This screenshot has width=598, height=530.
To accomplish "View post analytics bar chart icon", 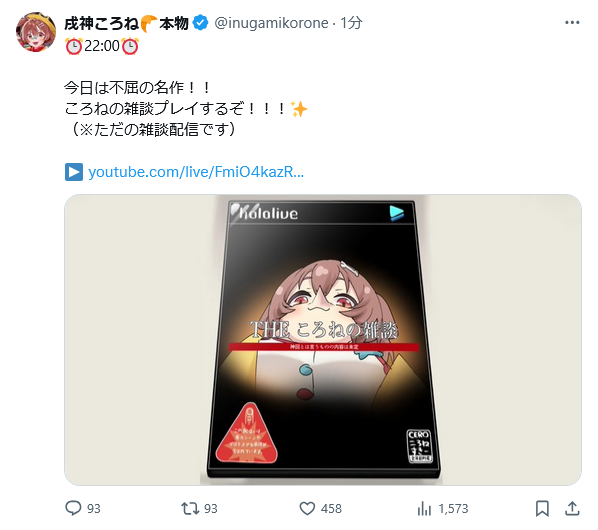I will [x=424, y=508].
